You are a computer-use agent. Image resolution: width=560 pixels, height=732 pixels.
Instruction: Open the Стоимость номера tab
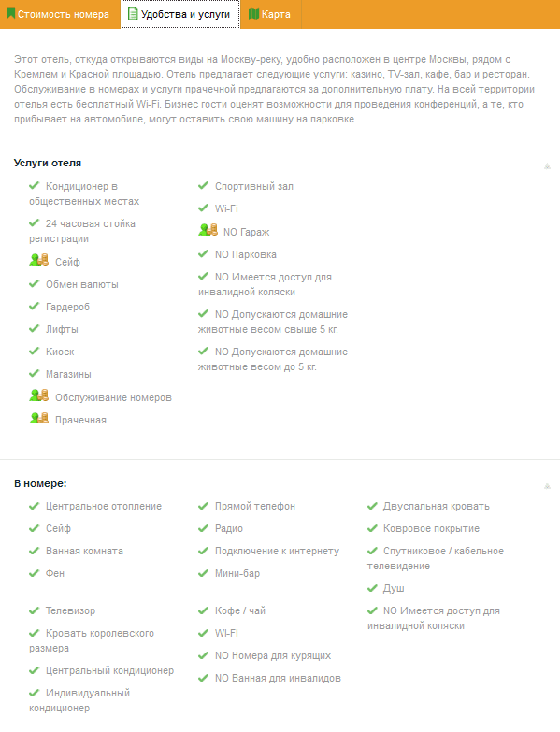point(60,14)
